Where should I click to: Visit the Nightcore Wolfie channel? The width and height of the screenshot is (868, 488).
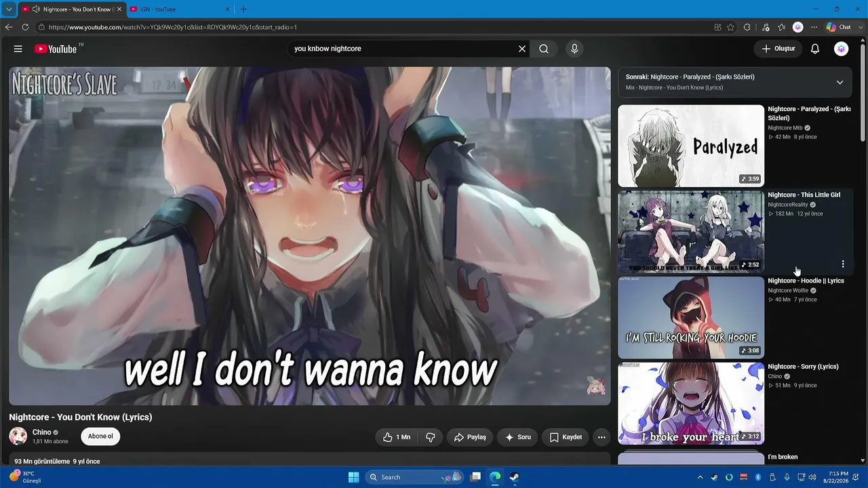point(788,291)
